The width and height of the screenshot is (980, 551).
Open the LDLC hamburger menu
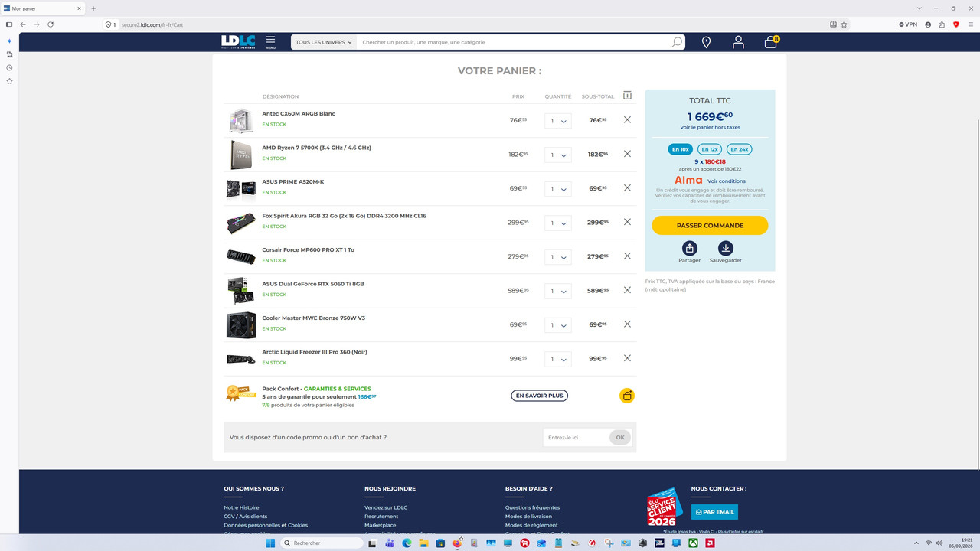270,42
